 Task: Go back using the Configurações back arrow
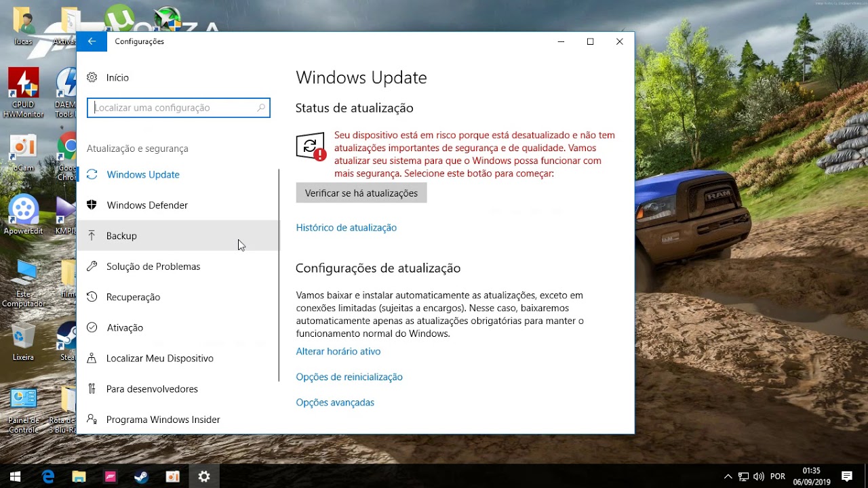point(92,41)
